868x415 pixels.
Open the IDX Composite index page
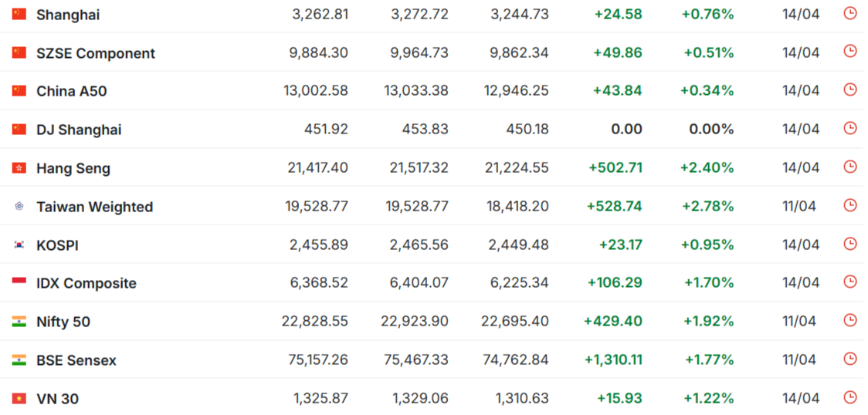[86, 284]
